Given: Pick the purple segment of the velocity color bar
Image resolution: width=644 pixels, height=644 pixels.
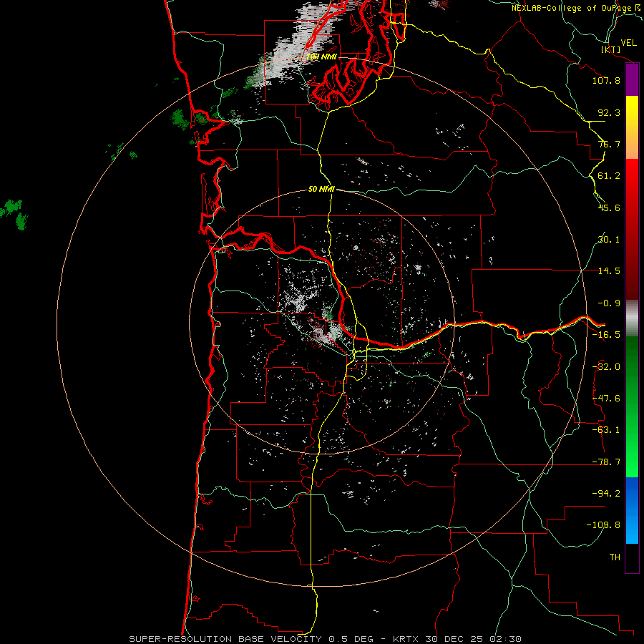Looking at the screenshot, I should pos(632,80).
